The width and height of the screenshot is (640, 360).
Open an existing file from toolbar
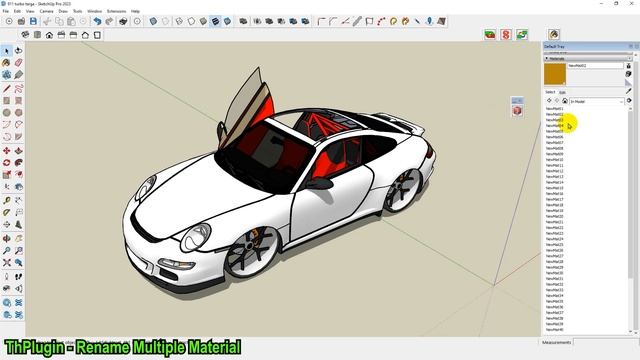[21, 21]
